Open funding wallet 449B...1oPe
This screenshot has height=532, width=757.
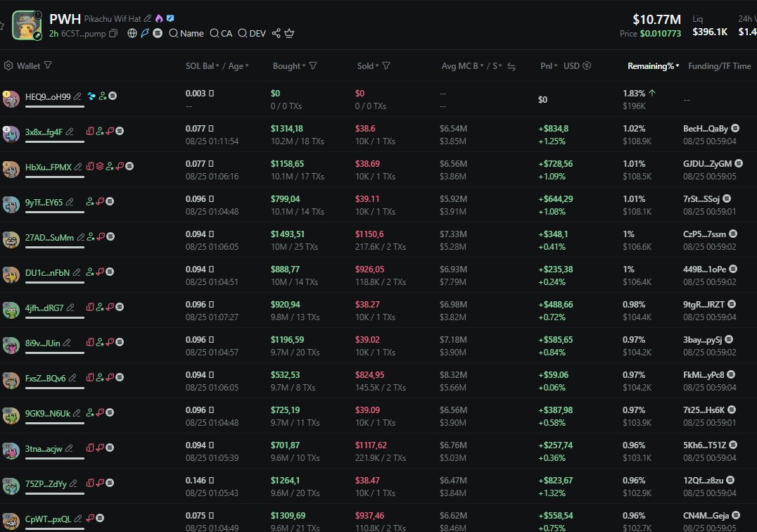tap(704, 270)
